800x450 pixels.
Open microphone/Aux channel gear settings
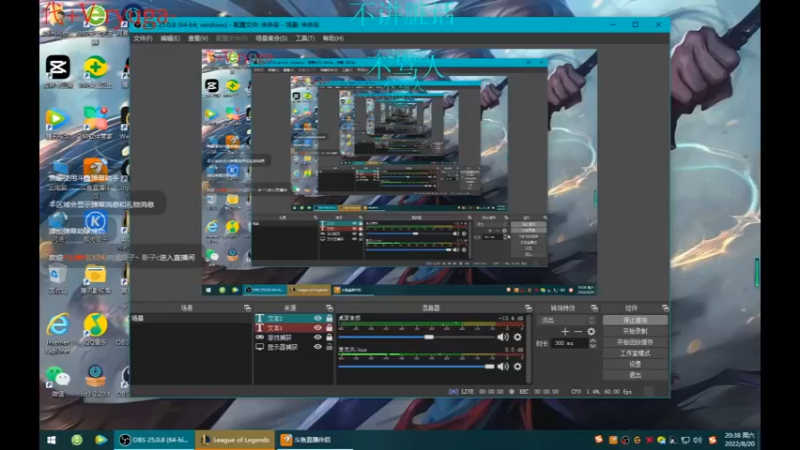point(517,366)
